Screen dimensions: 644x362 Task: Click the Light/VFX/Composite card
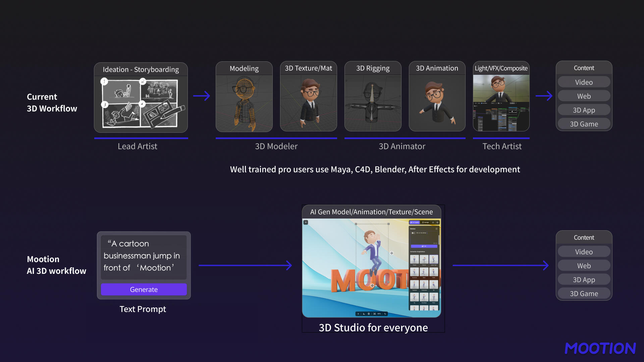501,96
